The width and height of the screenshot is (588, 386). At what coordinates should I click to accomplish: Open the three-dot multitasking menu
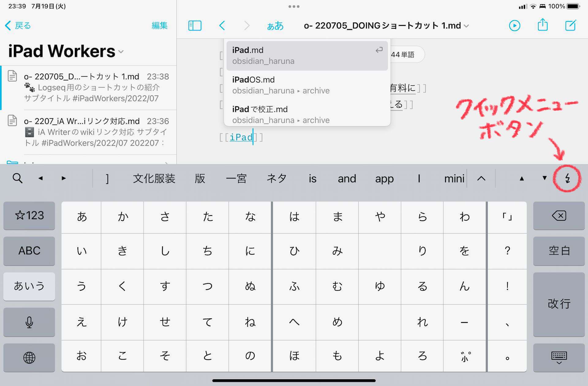(x=294, y=6)
